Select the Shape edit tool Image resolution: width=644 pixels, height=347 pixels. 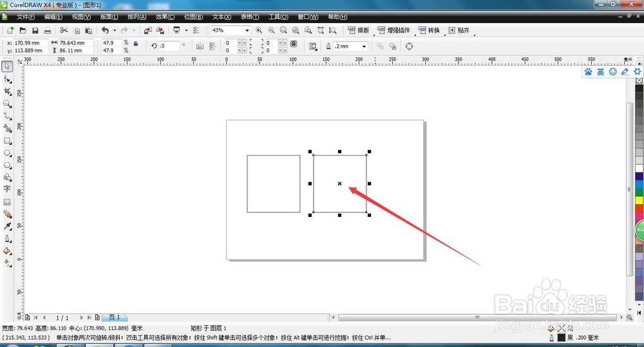(x=7, y=79)
